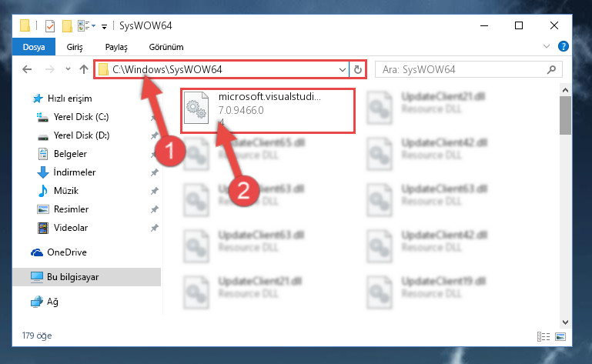This screenshot has width=592, height=364.
Task: Expand the ribbon chevron
Action: click(x=547, y=46)
